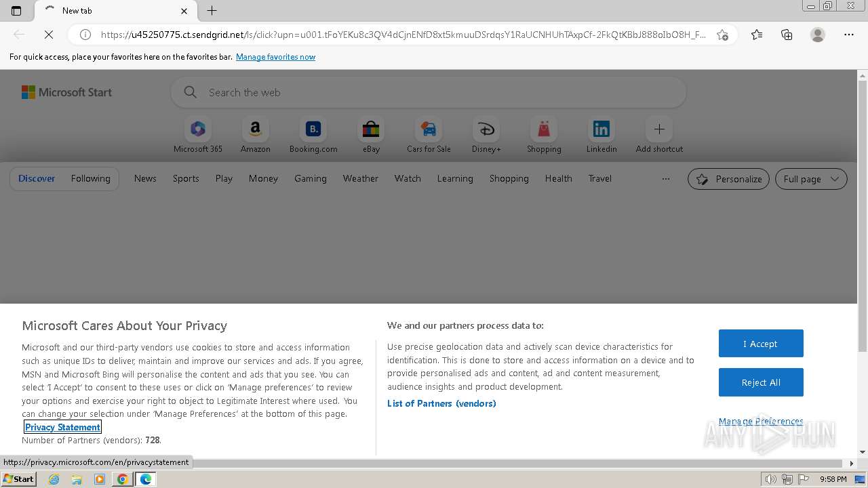This screenshot has width=868, height=488.
Task: Click the address bar URL
Action: (x=403, y=35)
